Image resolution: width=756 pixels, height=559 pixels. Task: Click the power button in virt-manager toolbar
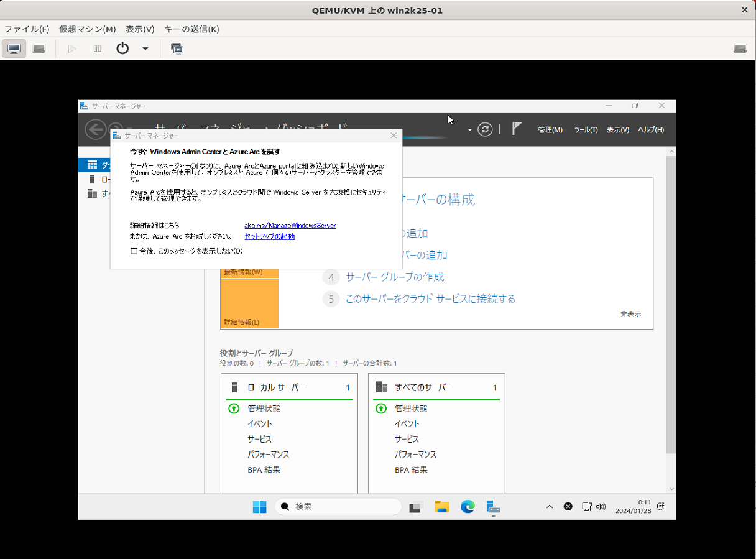coord(122,48)
